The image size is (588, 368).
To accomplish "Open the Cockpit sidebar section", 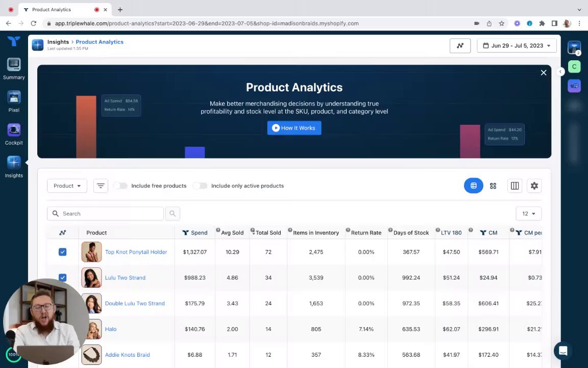I will 14,134.
